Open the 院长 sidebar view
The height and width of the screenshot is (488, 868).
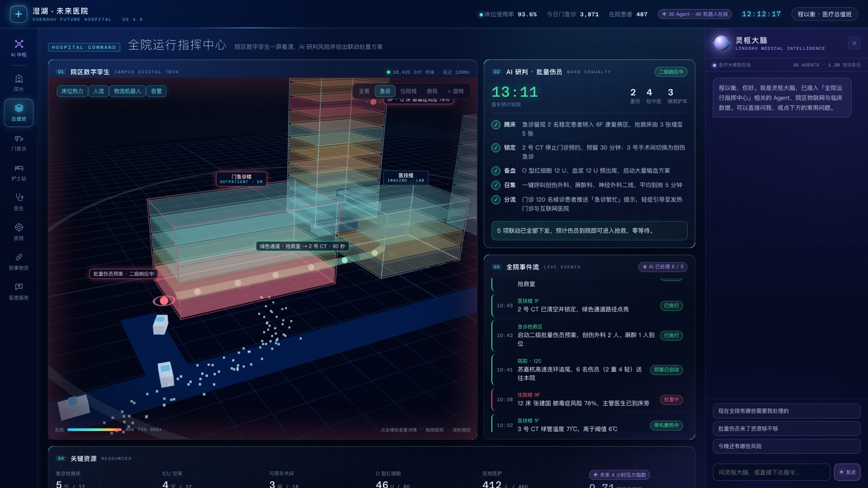click(19, 82)
